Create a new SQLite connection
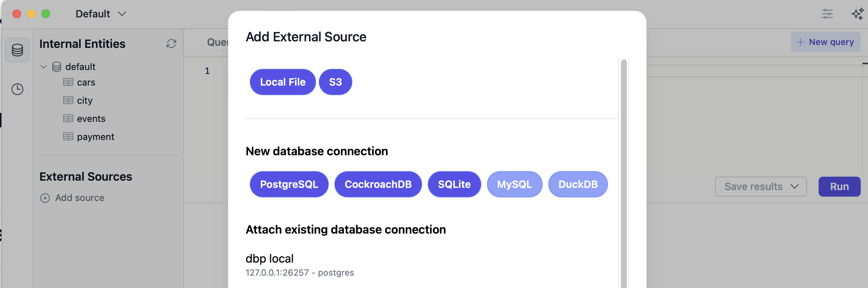868x288 pixels. pos(454,184)
